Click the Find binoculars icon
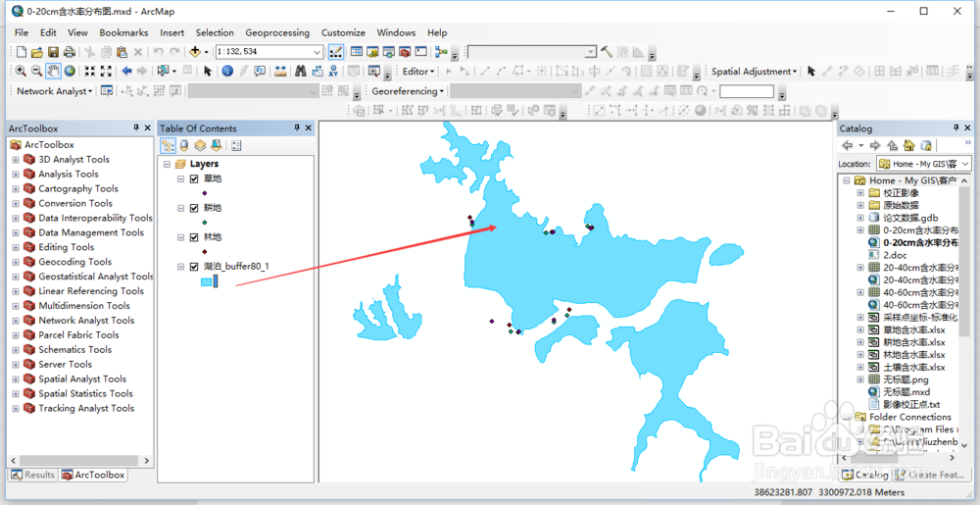This screenshot has height=505, width=980. tap(301, 72)
